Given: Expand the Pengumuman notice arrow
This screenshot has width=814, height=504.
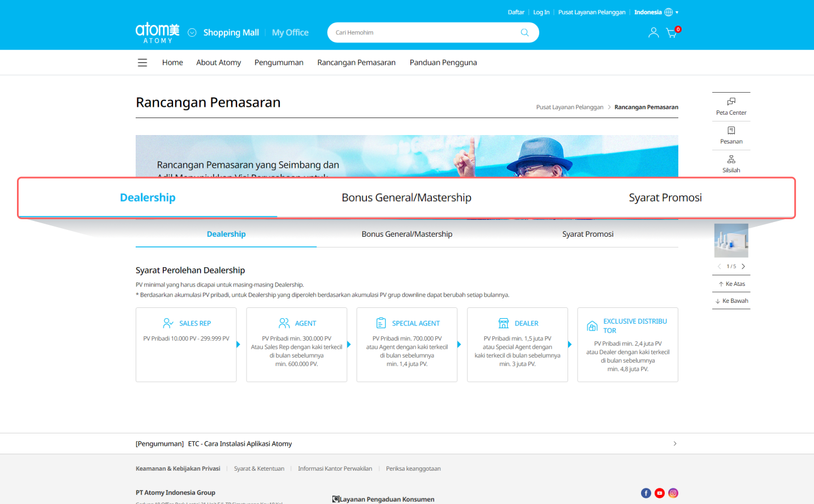Looking at the screenshot, I should (675, 444).
